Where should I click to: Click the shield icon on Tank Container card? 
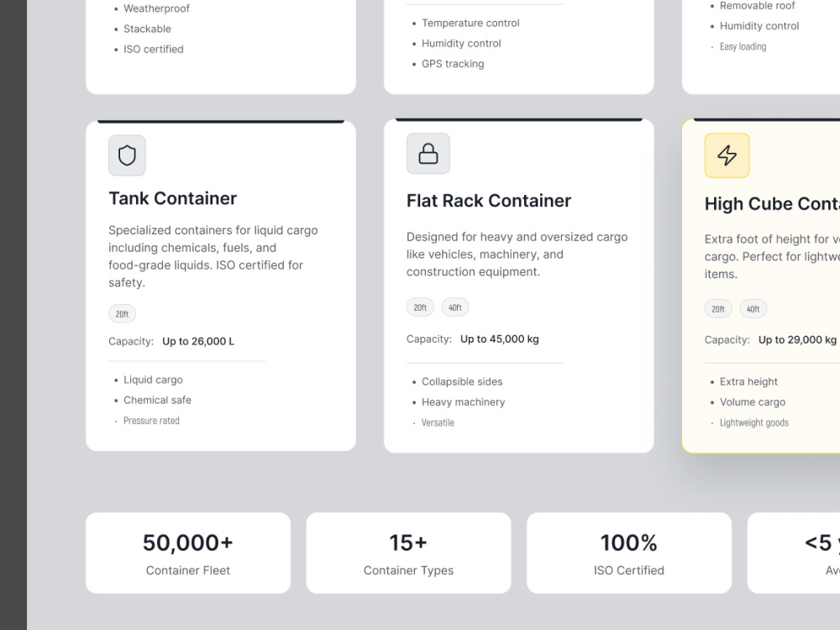(127, 155)
